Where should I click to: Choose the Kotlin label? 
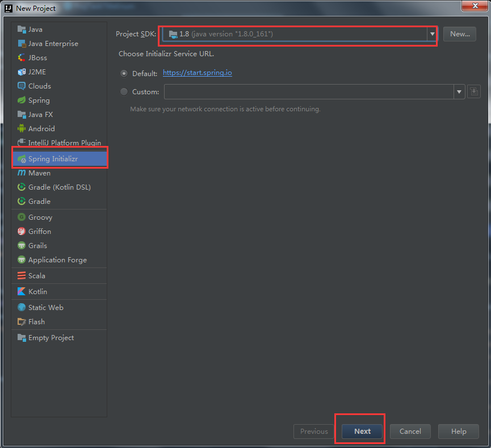(x=38, y=292)
